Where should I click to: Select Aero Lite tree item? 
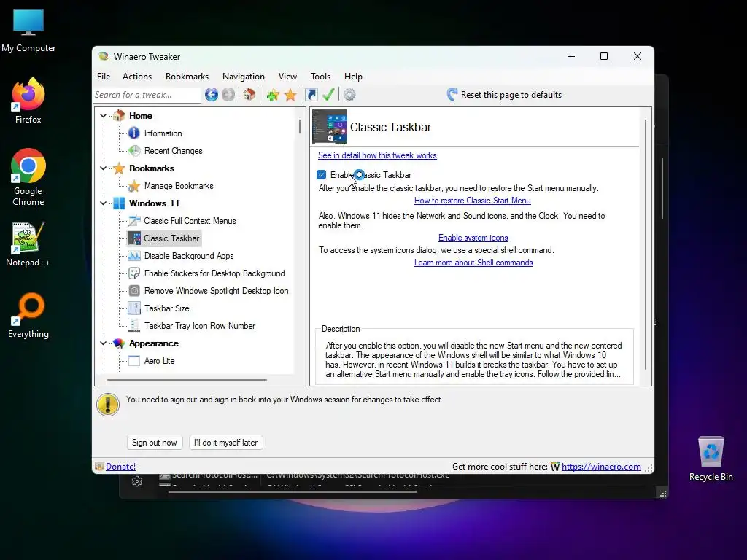160,360
